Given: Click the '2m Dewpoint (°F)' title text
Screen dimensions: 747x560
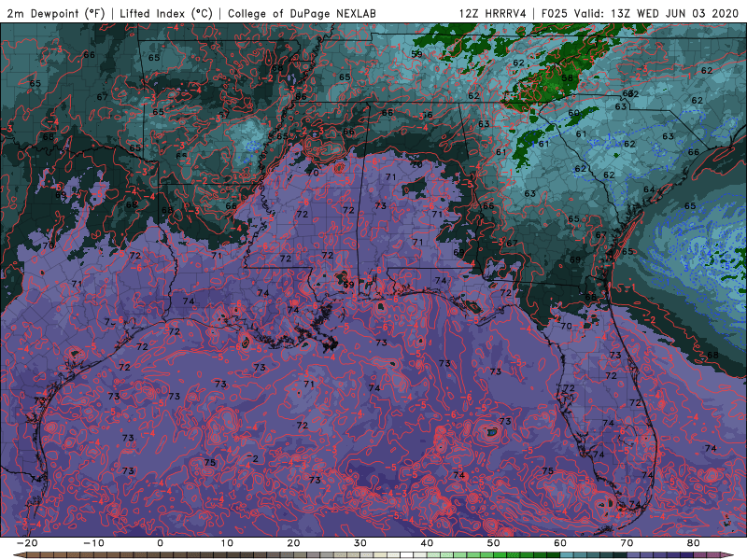Looking at the screenshot, I should coord(56,14).
